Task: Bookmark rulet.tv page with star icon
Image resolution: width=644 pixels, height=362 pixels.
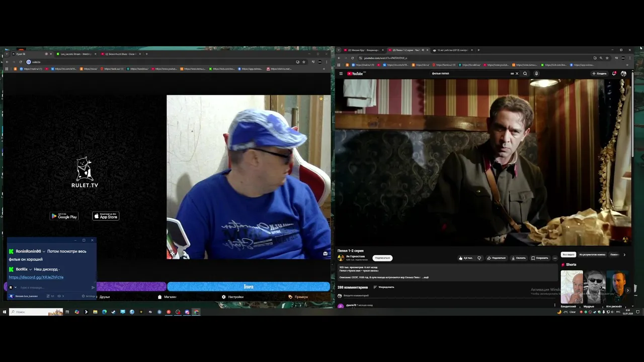Action: point(303,62)
